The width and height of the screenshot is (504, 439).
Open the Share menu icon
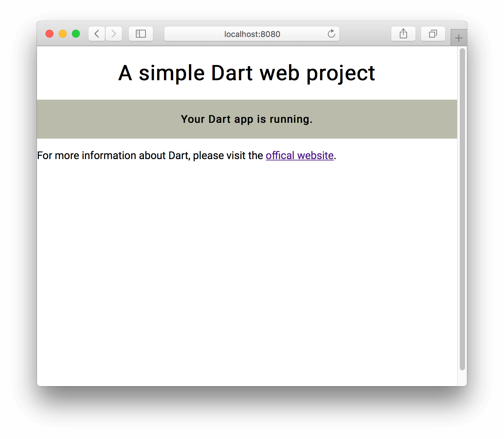click(403, 34)
